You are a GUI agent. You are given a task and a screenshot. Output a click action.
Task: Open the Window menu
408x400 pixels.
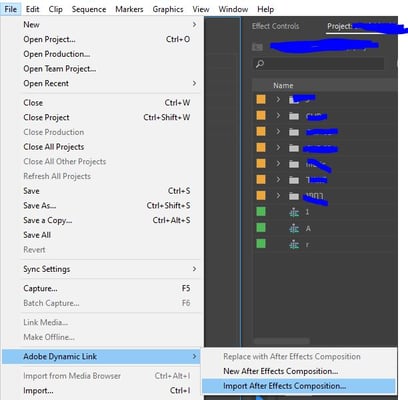click(x=233, y=9)
